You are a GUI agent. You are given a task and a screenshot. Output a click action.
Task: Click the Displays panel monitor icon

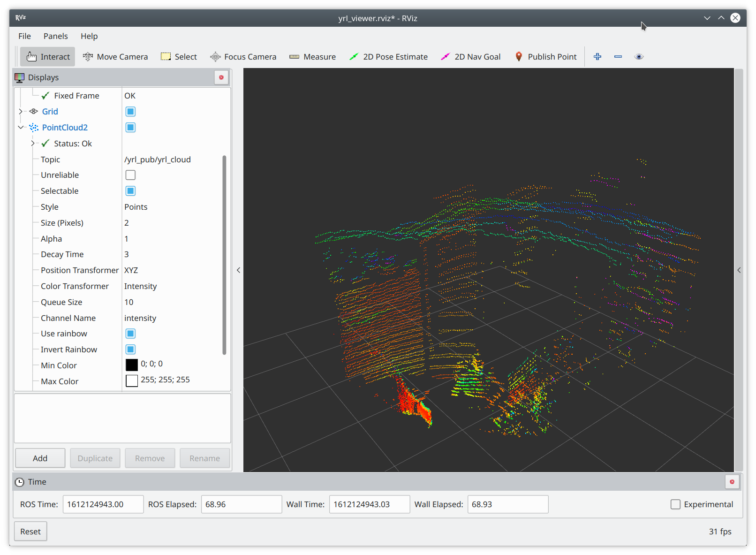19,77
